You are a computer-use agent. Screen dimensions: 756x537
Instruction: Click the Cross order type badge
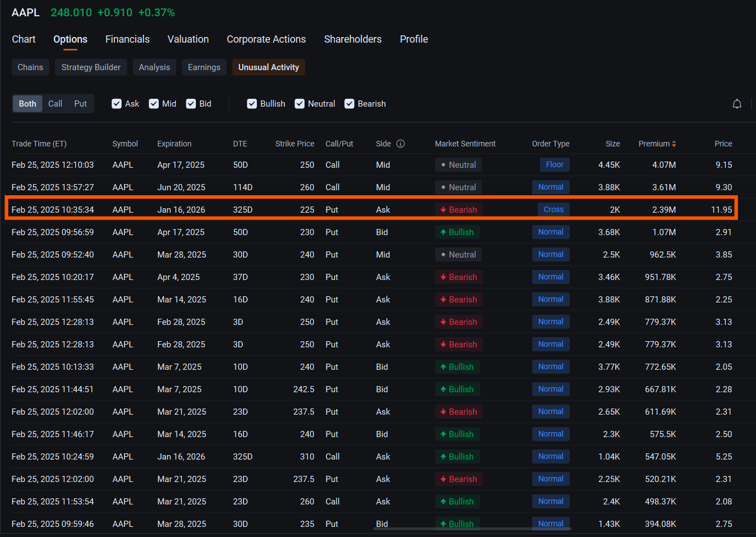(x=553, y=210)
